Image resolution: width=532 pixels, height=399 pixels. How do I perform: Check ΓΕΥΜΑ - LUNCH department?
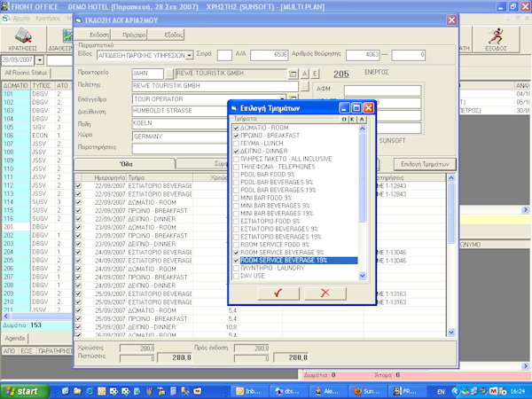236,144
